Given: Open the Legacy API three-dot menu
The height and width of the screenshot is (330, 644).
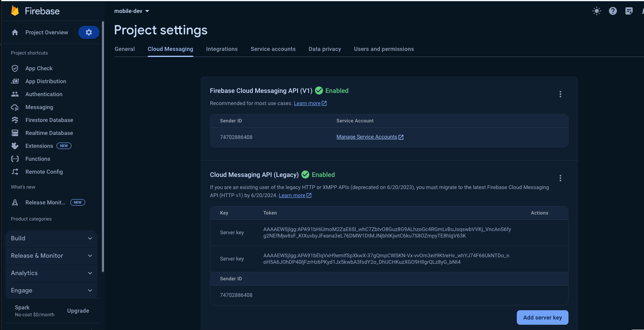Looking at the screenshot, I should (560, 178).
